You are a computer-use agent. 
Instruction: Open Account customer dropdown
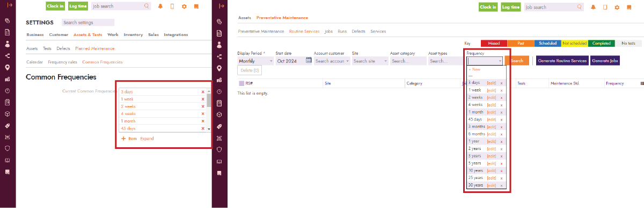pos(332,61)
